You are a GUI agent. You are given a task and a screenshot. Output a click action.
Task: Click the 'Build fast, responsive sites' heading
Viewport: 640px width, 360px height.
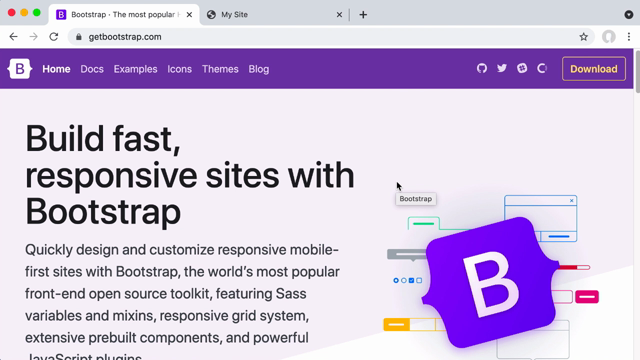tap(190, 175)
